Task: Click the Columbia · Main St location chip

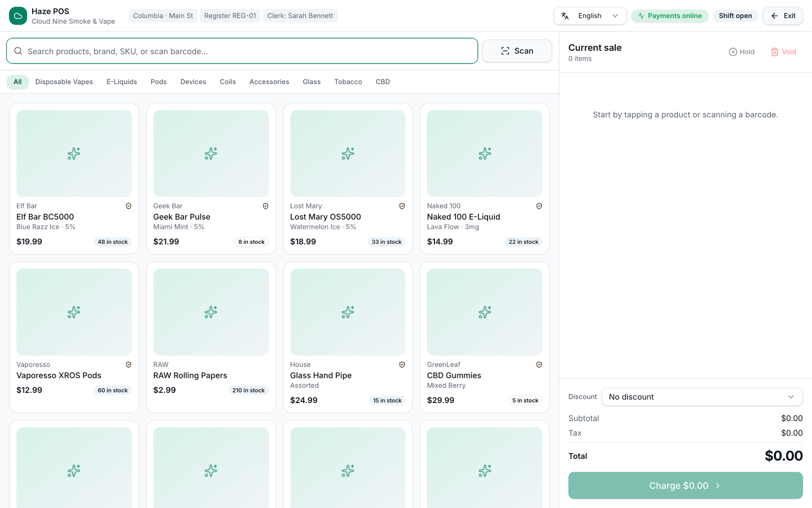Action: tap(163, 16)
